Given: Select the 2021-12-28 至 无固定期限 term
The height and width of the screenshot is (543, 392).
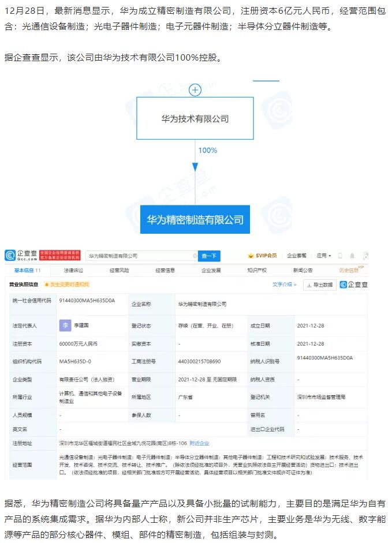Looking at the screenshot, I should click(x=207, y=380).
